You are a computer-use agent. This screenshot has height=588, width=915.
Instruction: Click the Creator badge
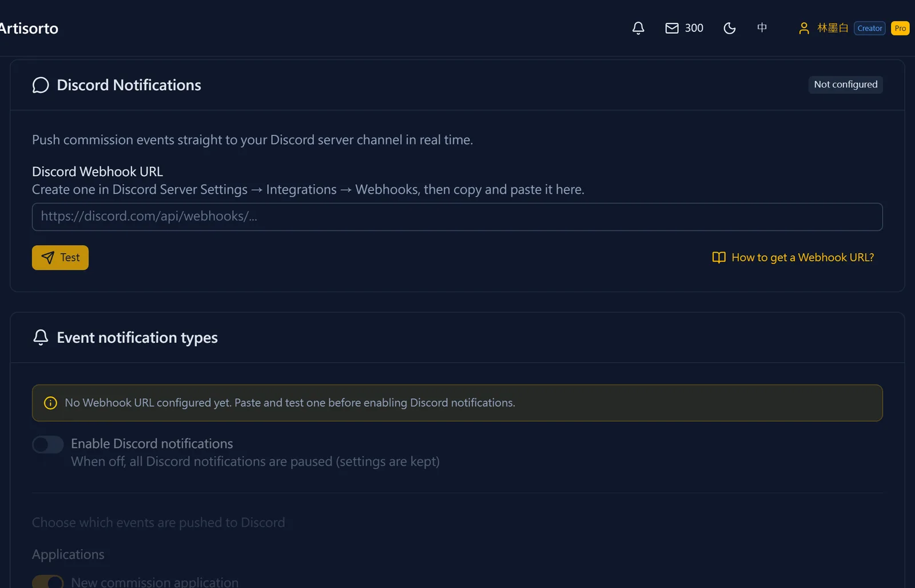pyautogui.click(x=870, y=28)
